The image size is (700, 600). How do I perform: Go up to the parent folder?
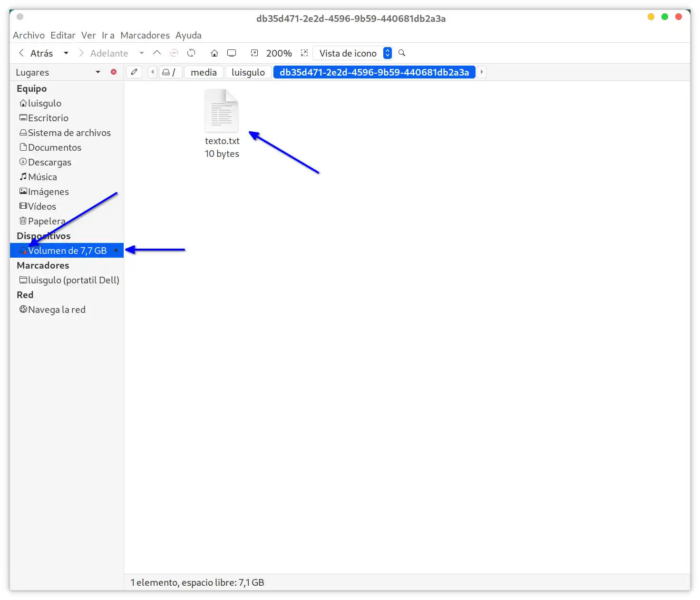coord(157,53)
